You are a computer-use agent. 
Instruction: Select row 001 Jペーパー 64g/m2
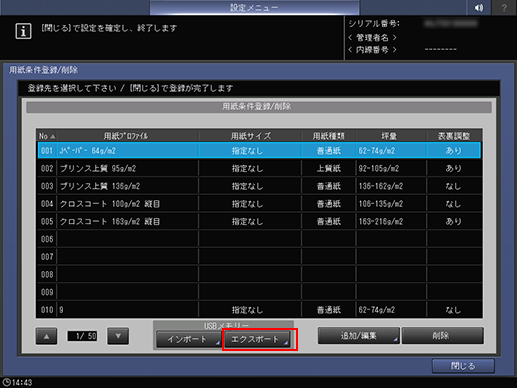point(259,151)
